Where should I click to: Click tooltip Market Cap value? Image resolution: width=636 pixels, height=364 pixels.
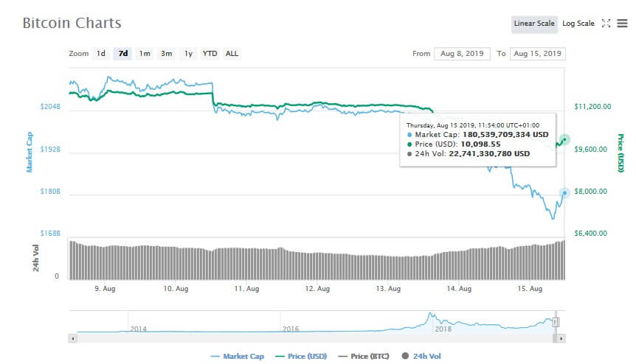pos(505,134)
